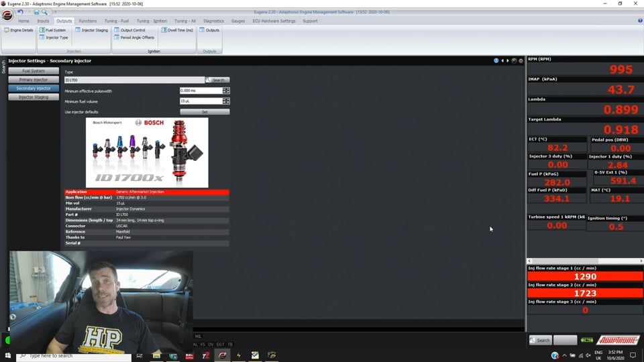Click the Set button for injector defaults
This screenshot has width=644, height=362.
pyautogui.click(x=205, y=112)
